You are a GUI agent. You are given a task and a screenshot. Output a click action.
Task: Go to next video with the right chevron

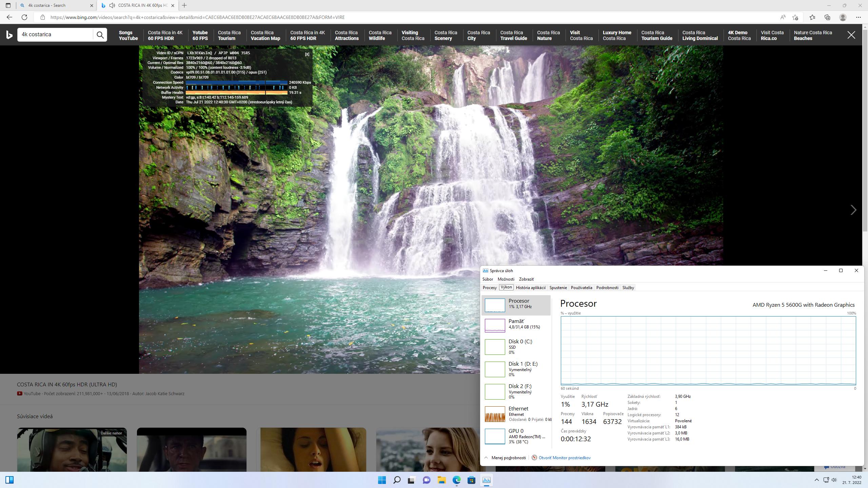(853, 210)
